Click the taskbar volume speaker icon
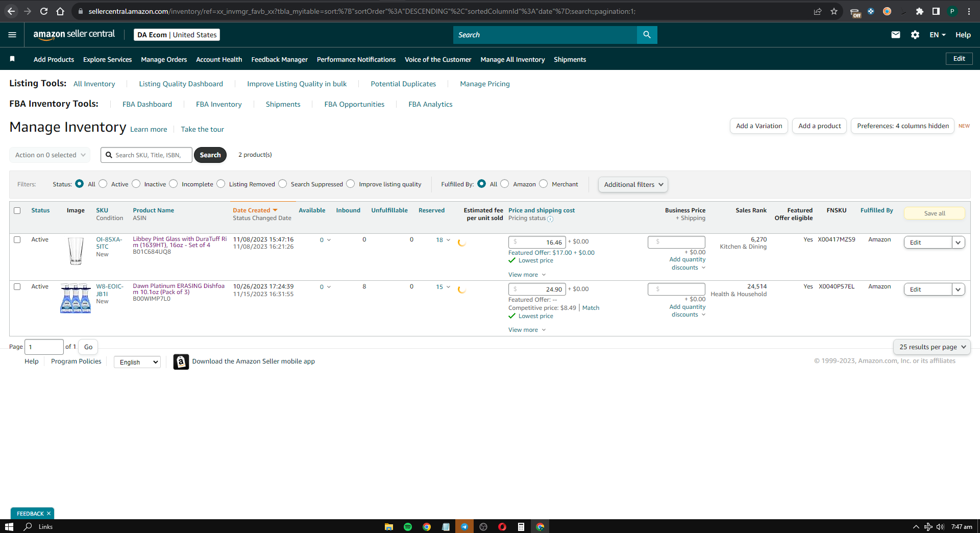 [x=940, y=526]
